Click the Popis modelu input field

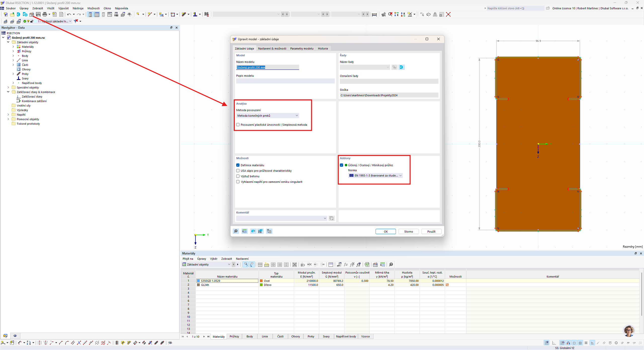click(x=285, y=81)
